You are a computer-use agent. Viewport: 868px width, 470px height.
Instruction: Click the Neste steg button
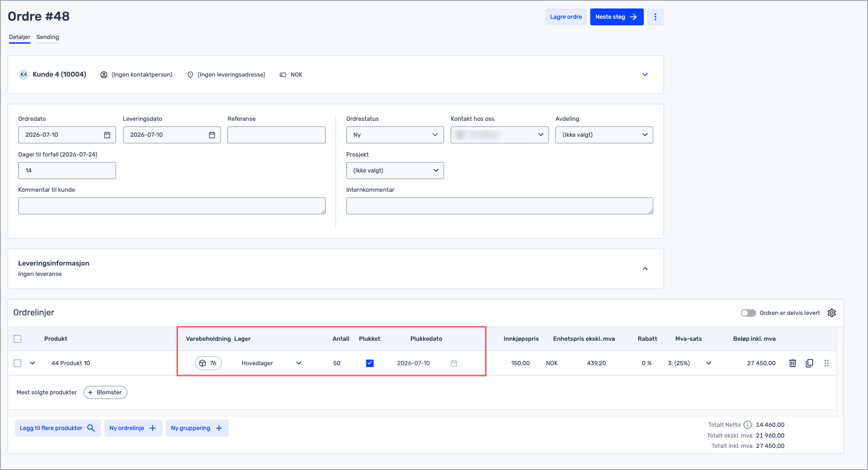[617, 17]
